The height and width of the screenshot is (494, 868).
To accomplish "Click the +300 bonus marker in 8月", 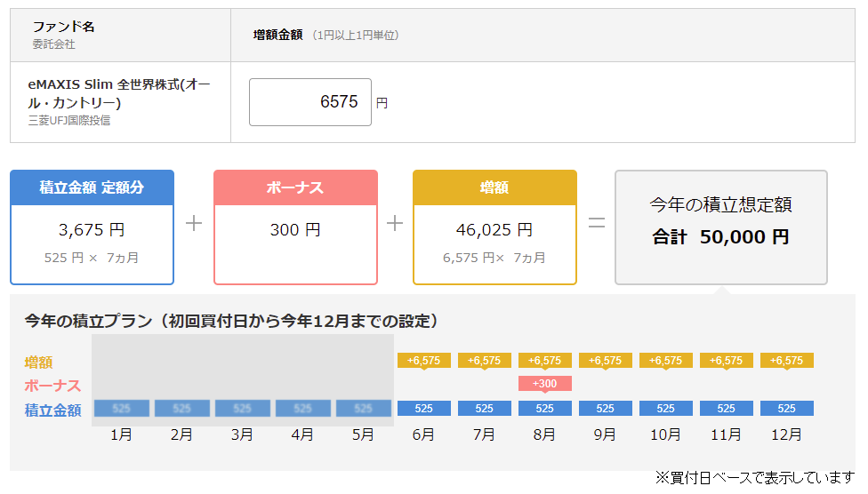I will [544, 383].
